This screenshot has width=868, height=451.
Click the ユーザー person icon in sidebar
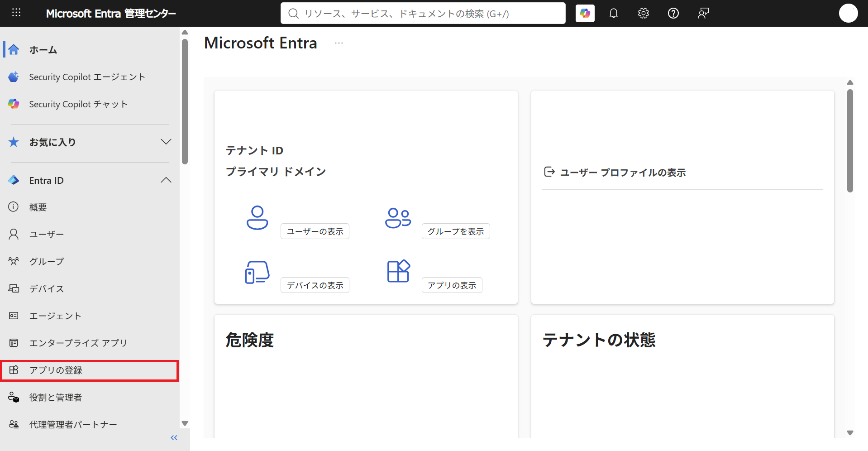pyautogui.click(x=14, y=234)
